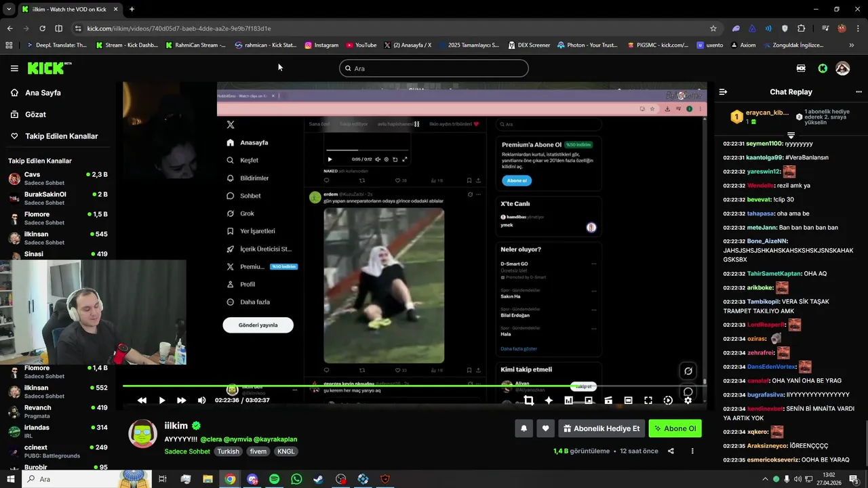Rewind the video player
Viewport: 868px width, 488px height.
pos(142,401)
